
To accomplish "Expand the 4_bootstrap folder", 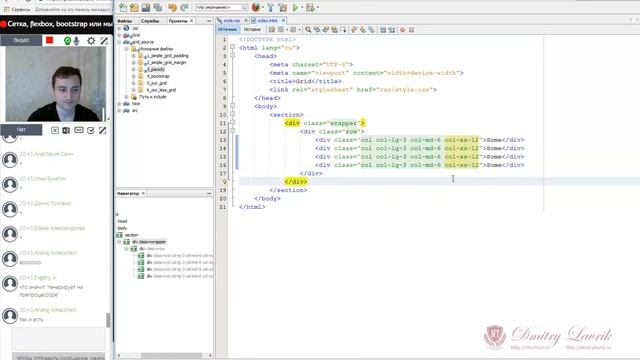I will click(x=133, y=76).
